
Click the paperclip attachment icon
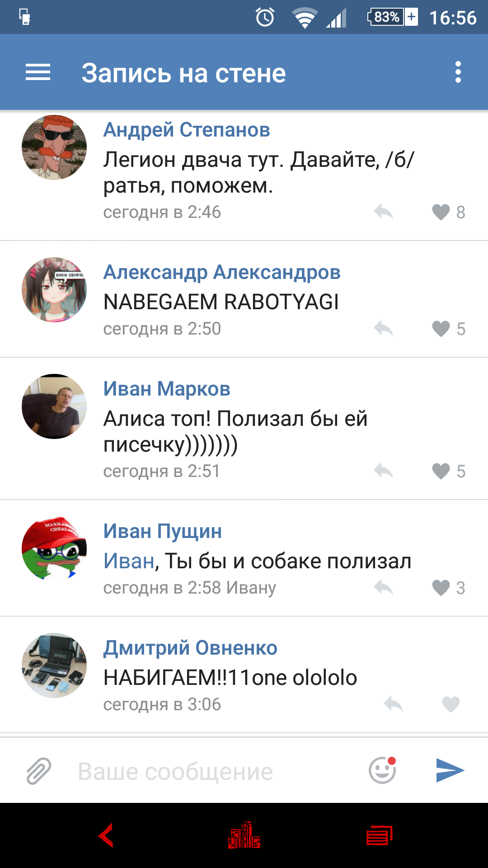click(x=39, y=771)
